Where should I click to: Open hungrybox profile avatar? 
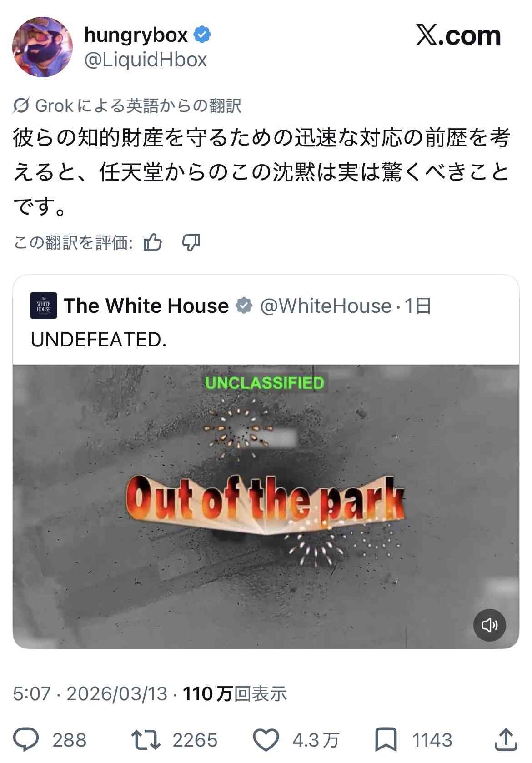[x=42, y=47]
